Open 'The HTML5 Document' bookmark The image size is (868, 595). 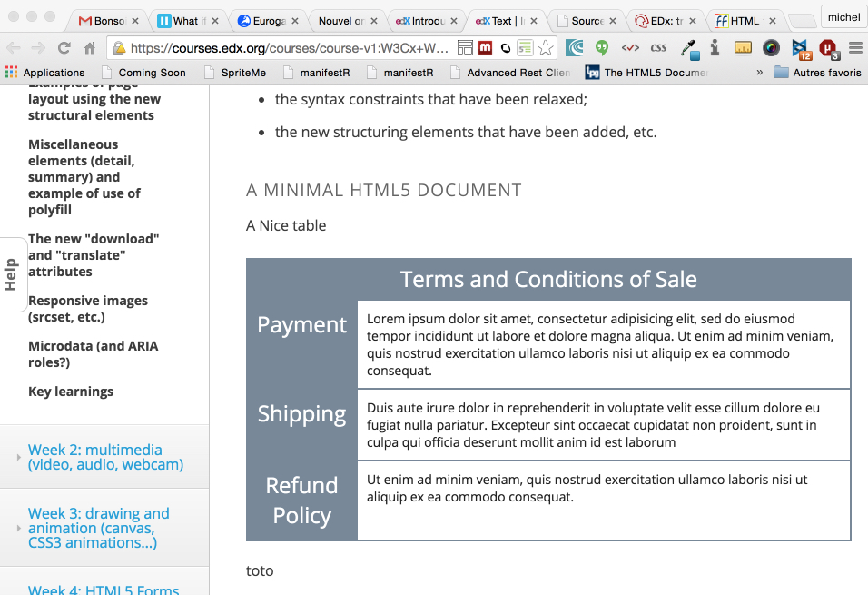[647, 73]
